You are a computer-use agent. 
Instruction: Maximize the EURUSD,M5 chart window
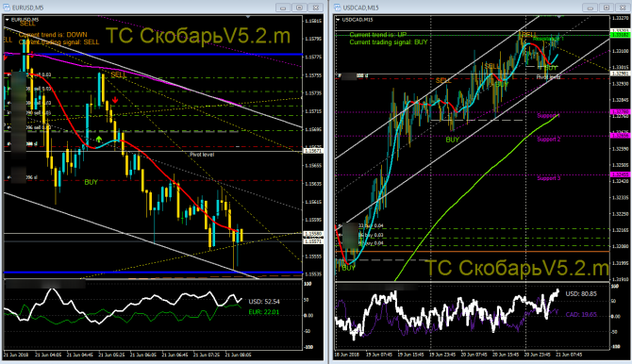click(x=299, y=8)
